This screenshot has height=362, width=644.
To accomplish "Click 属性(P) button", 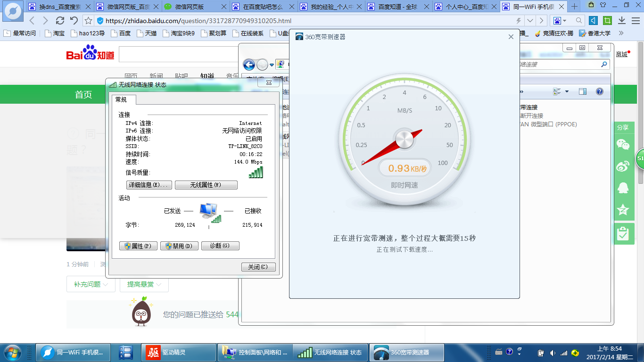I will click(x=138, y=246).
